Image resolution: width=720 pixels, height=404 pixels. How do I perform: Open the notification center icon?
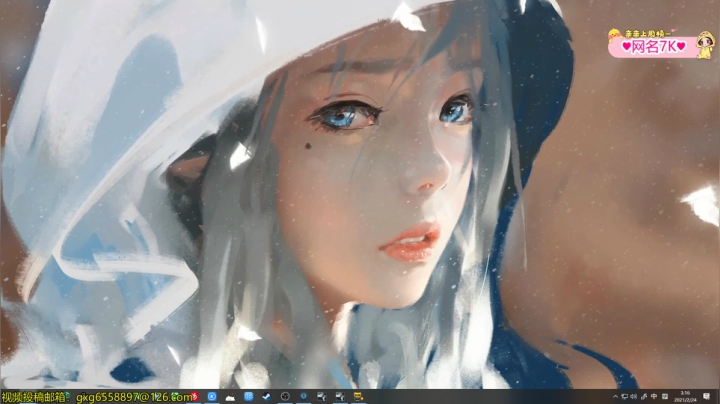[707, 397]
